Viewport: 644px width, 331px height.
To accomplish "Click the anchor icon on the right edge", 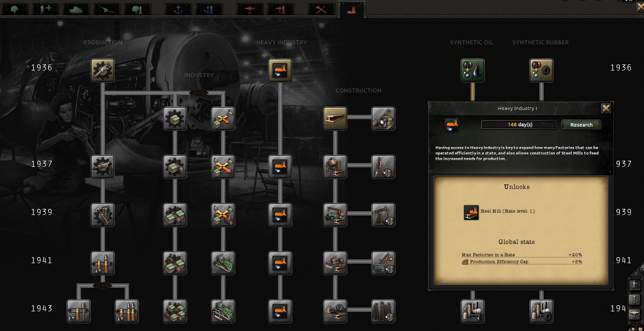I will pos(634,299).
